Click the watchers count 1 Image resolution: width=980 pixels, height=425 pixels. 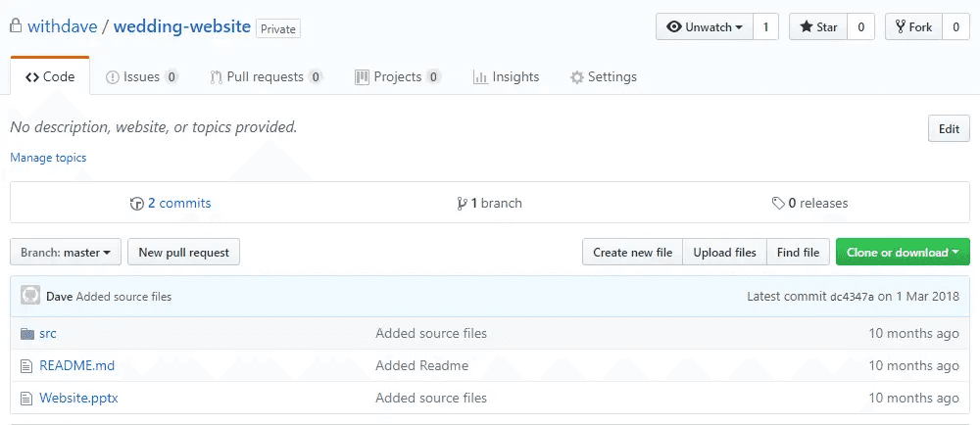pos(765,26)
